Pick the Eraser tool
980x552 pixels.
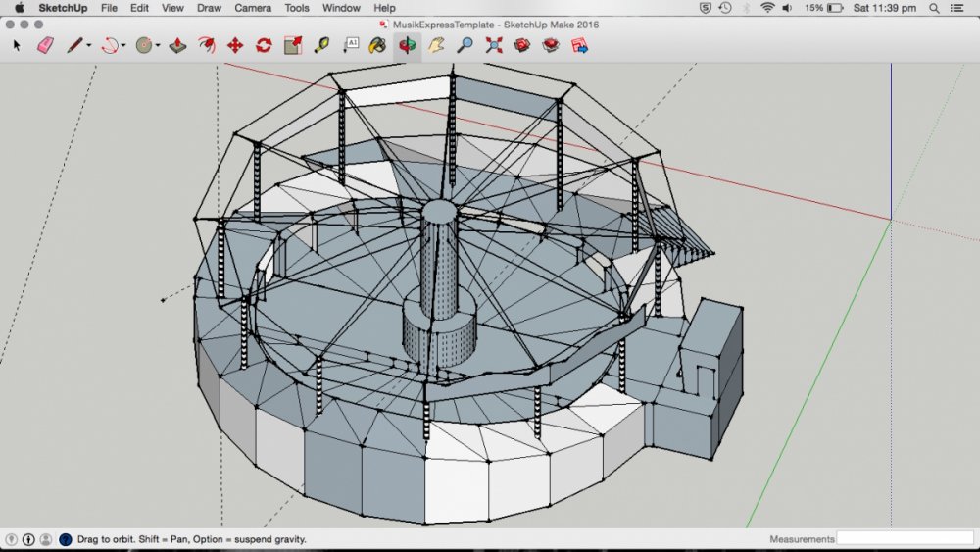[45, 45]
